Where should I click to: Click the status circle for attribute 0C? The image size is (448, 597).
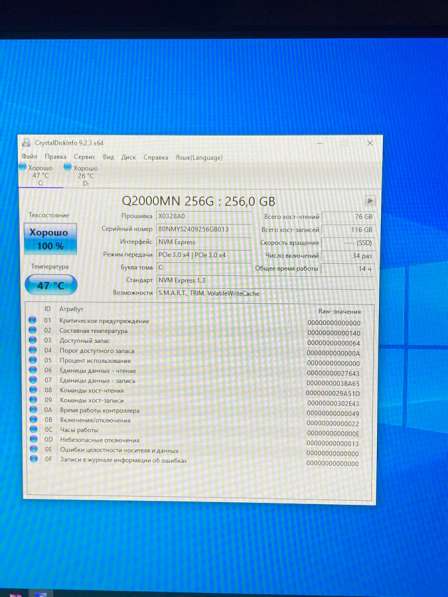click(x=33, y=429)
